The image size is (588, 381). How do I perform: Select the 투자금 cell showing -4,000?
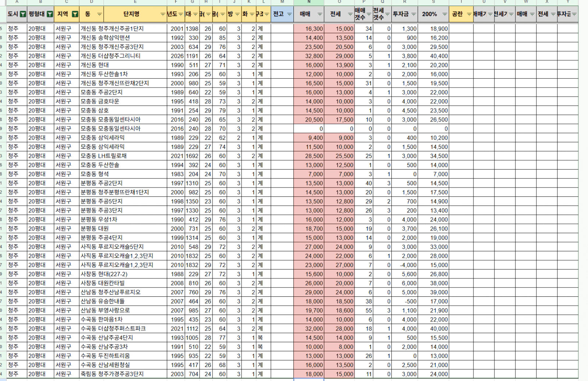[x=405, y=265]
